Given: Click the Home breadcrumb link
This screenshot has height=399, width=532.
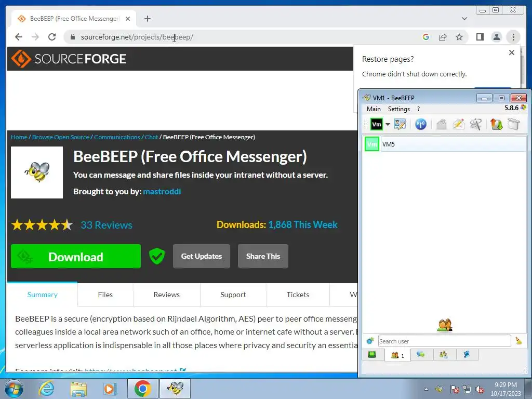Looking at the screenshot, I should point(19,137).
